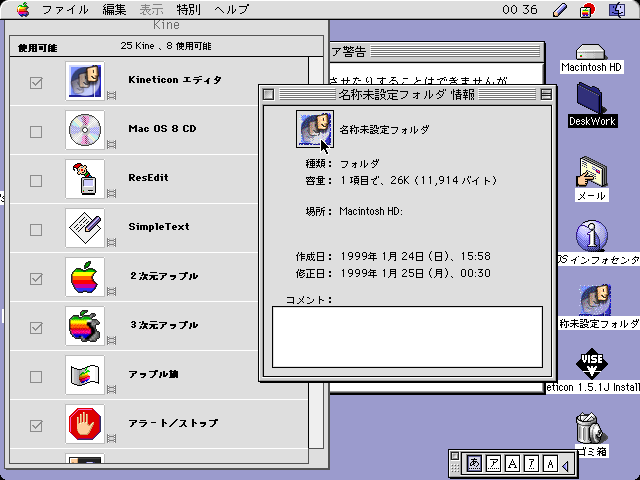Open the Finder application menu icon

click(x=617, y=10)
